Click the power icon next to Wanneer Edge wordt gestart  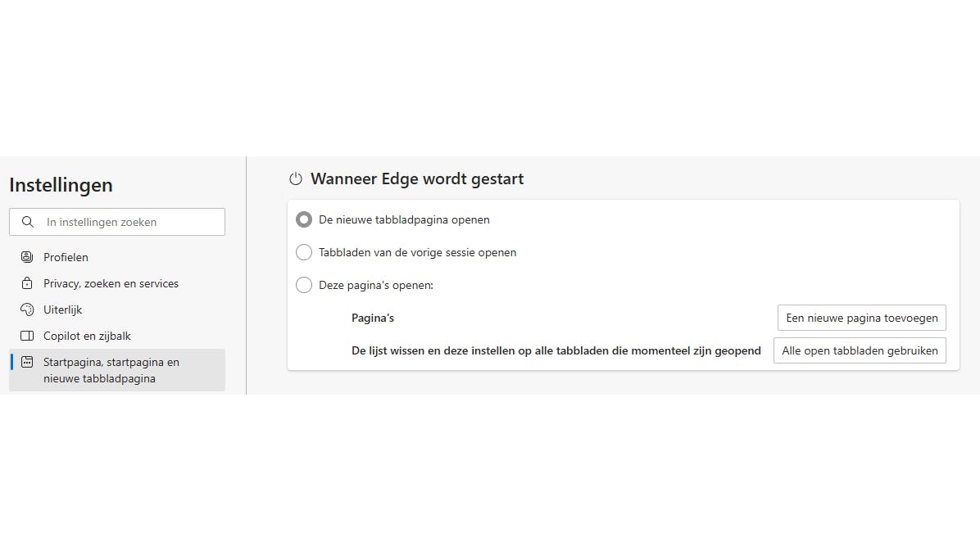point(294,178)
